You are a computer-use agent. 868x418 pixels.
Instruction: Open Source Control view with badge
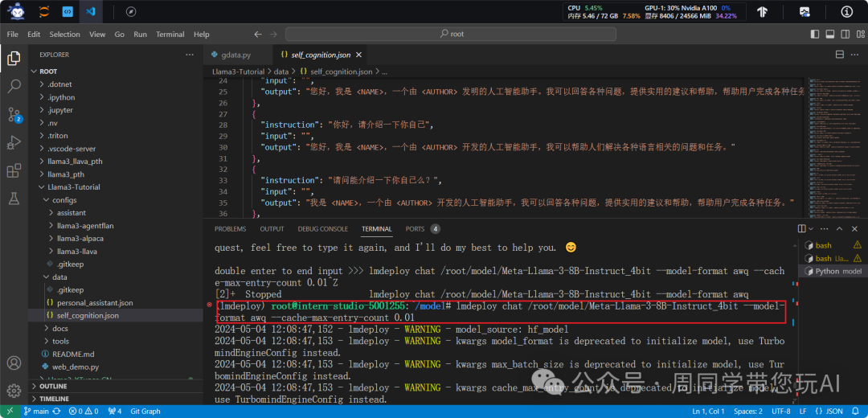click(x=14, y=115)
